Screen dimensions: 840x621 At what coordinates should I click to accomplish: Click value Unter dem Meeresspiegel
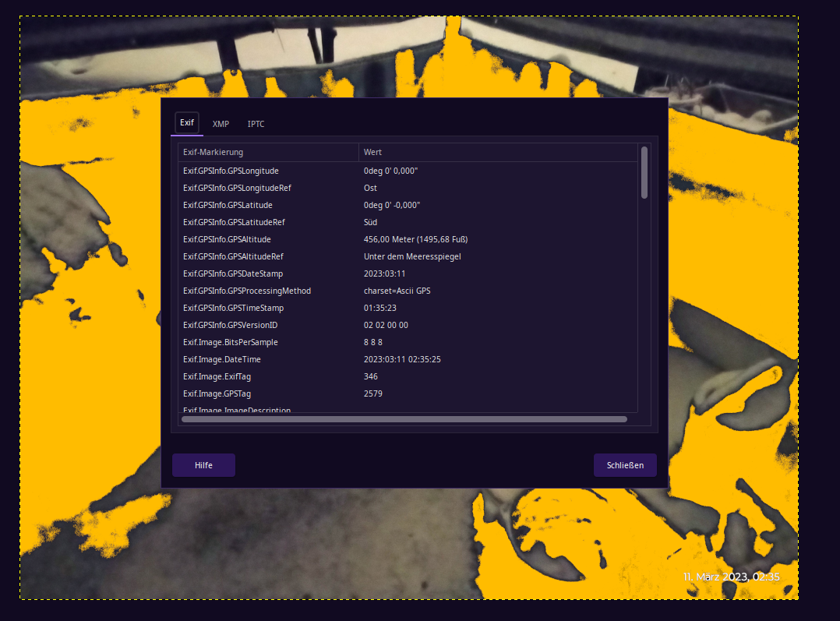click(x=412, y=256)
